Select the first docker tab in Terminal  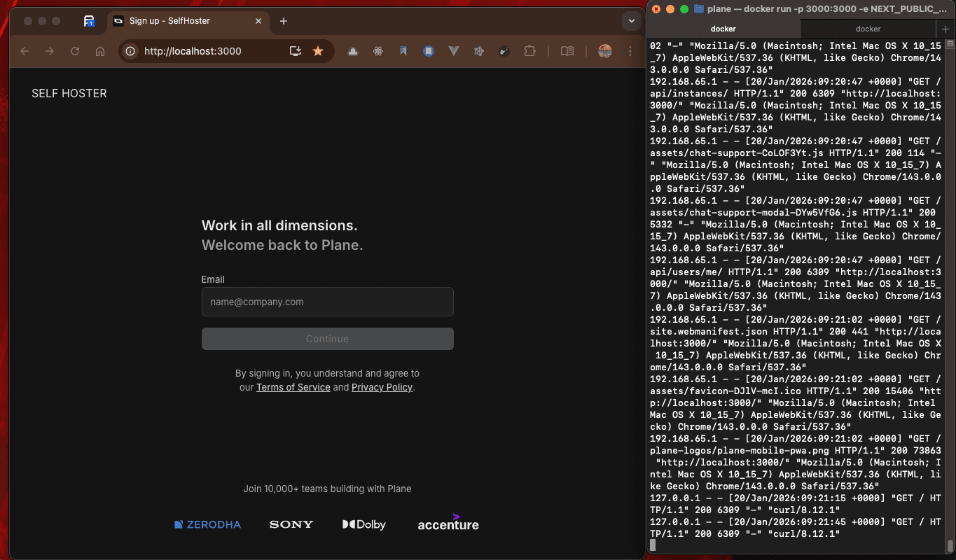[x=723, y=29]
